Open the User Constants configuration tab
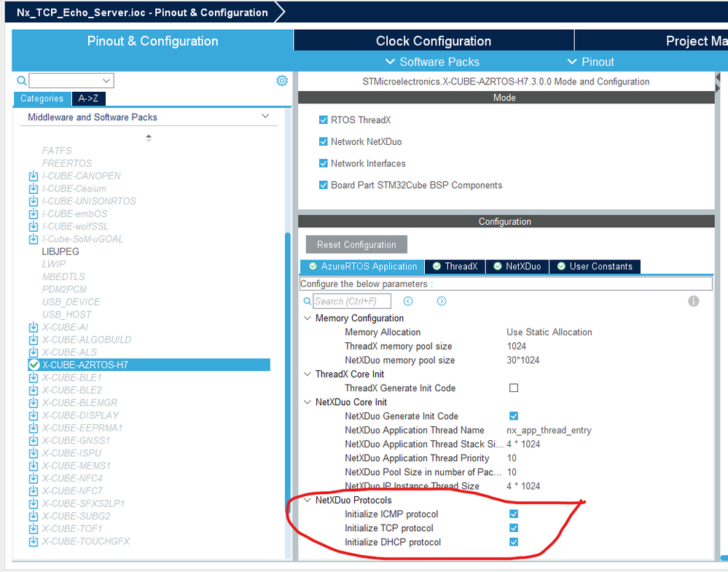The height and width of the screenshot is (572, 728). [595, 267]
